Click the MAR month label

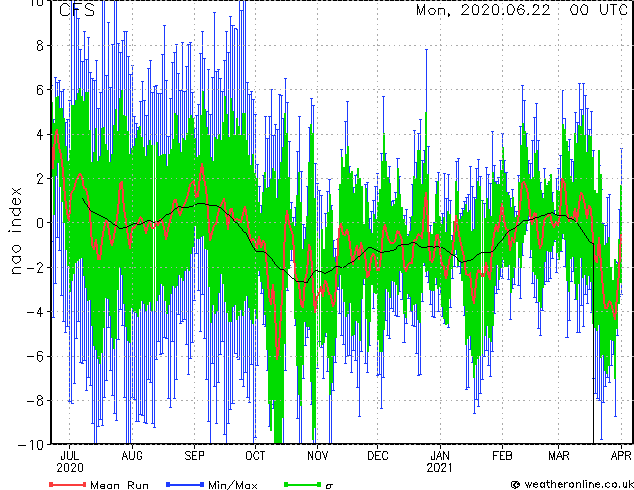coord(559,456)
